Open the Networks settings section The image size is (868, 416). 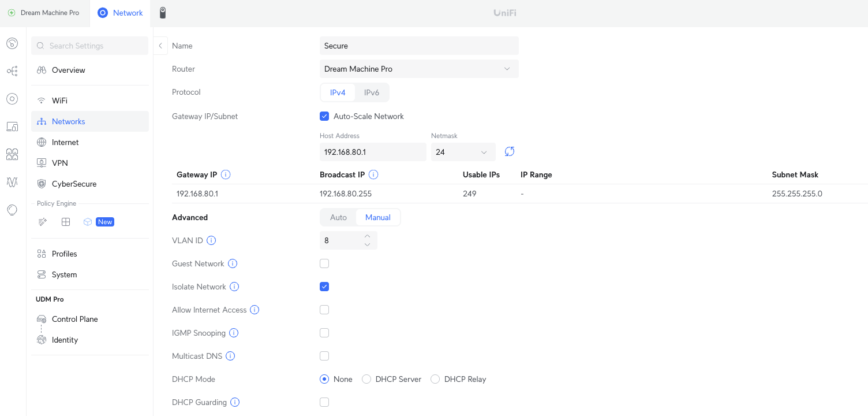(x=90, y=121)
